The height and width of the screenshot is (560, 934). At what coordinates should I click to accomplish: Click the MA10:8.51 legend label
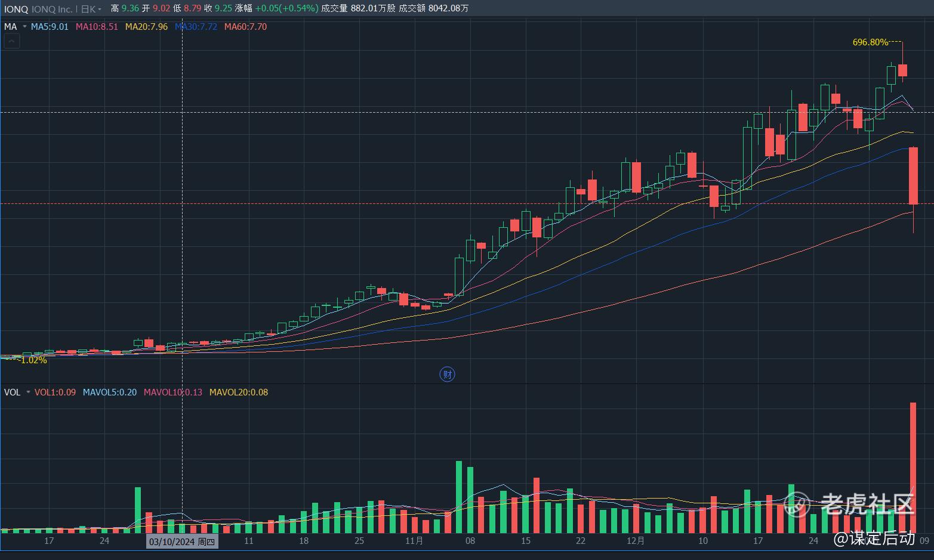point(97,27)
